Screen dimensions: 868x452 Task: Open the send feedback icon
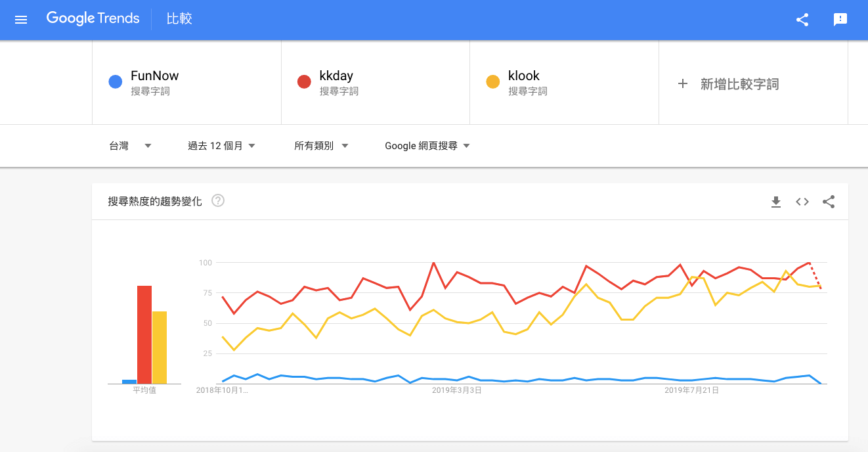tap(840, 20)
